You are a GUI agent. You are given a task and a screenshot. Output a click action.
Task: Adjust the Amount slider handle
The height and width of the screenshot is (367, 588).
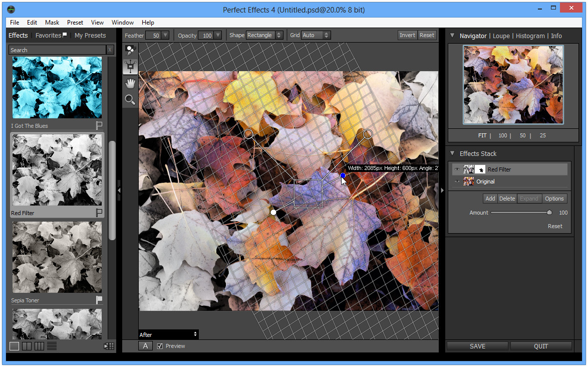549,213
